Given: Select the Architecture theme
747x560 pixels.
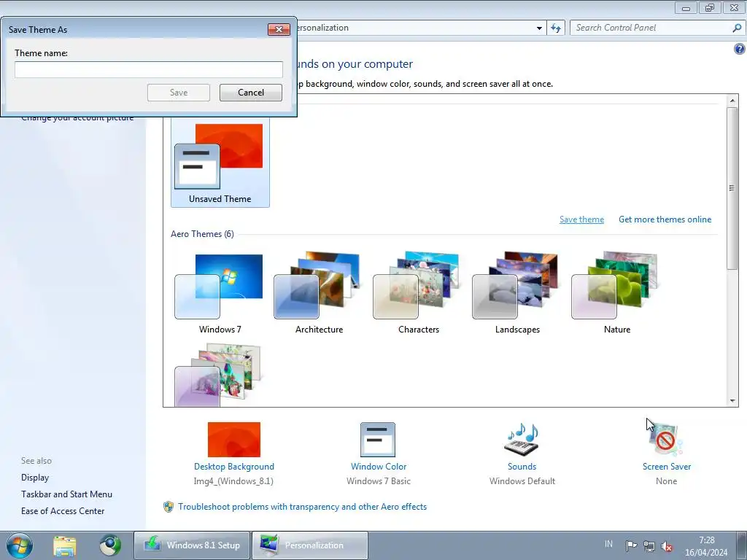Looking at the screenshot, I should [319, 293].
